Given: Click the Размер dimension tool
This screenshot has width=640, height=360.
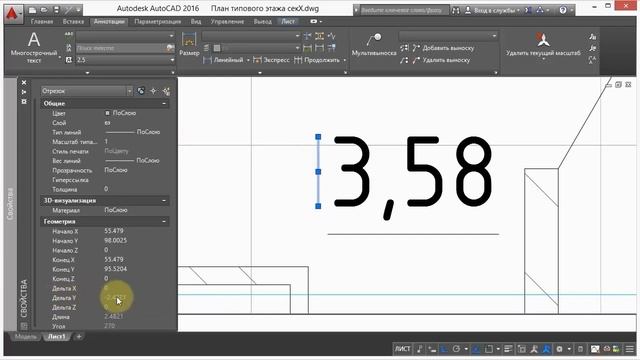Looking at the screenshot, I should click(189, 44).
